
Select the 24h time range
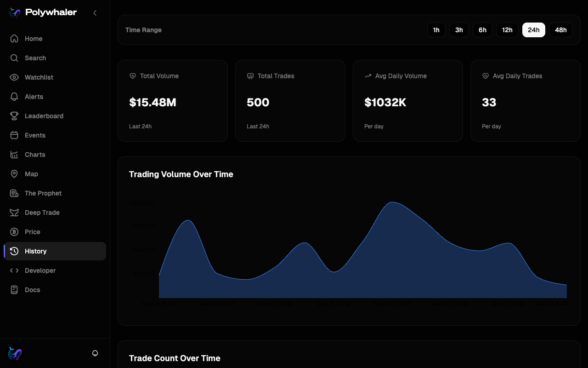(x=534, y=30)
